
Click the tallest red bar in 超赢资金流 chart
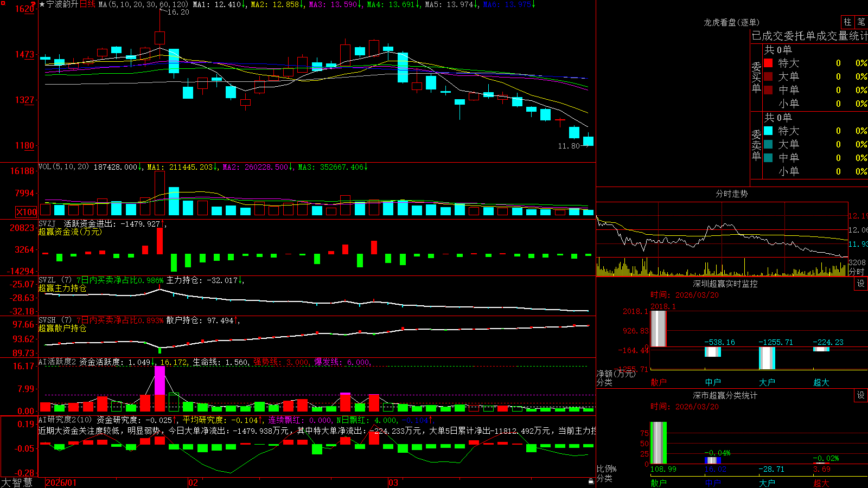tap(159, 241)
